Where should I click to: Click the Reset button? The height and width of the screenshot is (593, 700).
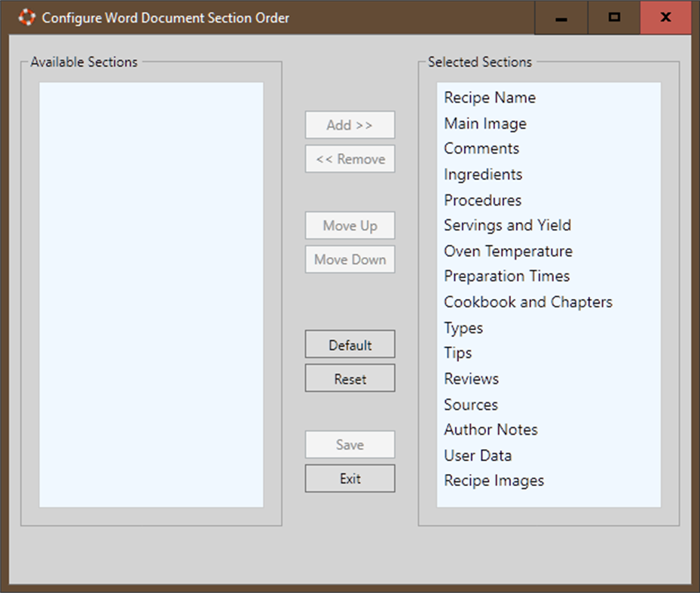point(350,378)
